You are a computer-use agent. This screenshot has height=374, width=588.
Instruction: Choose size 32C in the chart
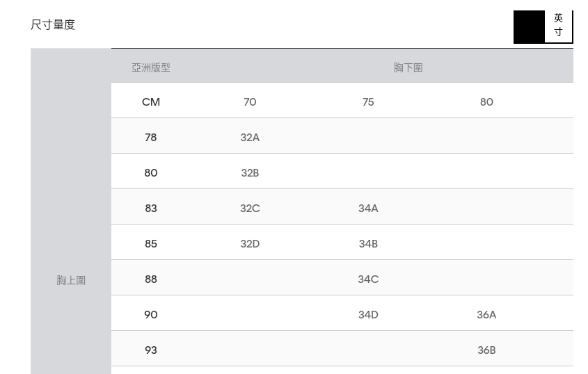(x=250, y=209)
